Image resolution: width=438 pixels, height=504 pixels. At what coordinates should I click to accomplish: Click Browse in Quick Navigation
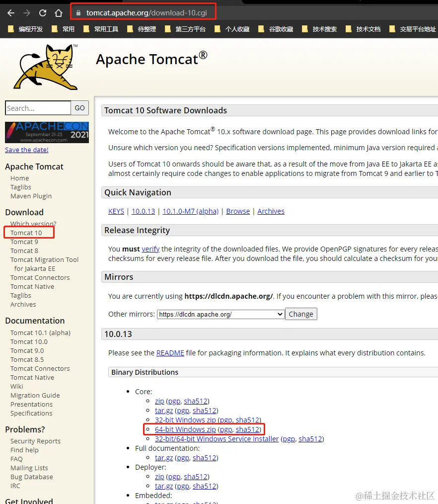click(x=238, y=211)
